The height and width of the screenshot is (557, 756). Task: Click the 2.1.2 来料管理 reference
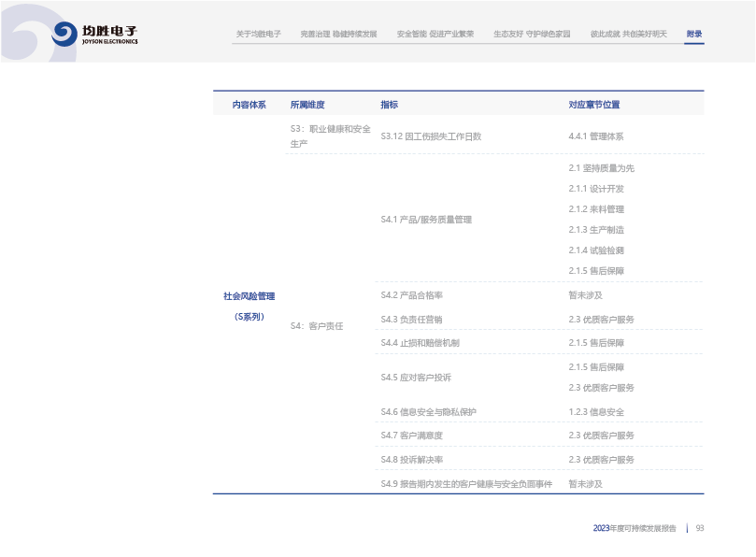click(596, 209)
